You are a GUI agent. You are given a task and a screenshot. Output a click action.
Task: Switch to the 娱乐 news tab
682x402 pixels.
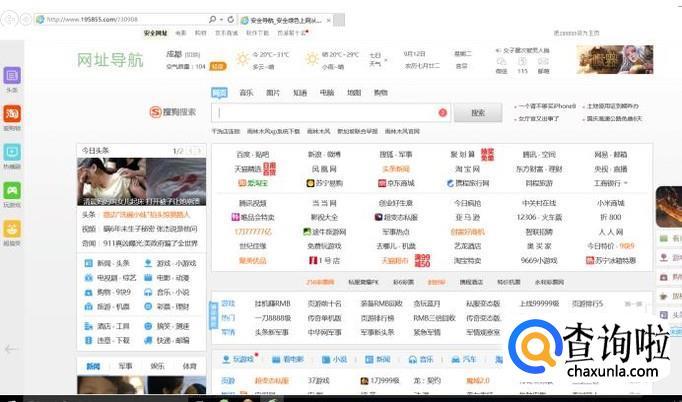157,366
